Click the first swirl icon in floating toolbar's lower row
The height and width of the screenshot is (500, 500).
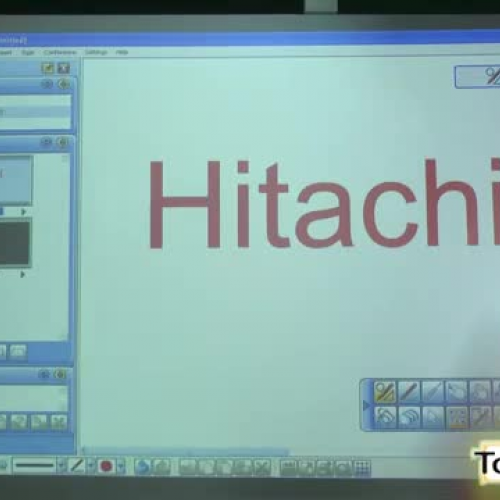pyautogui.click(x=385, y=417)
